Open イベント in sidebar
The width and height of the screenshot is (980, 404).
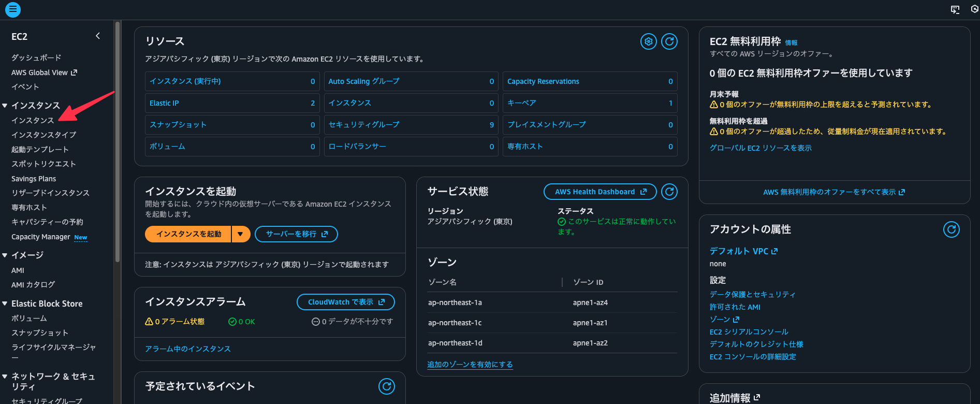[25, 86]
